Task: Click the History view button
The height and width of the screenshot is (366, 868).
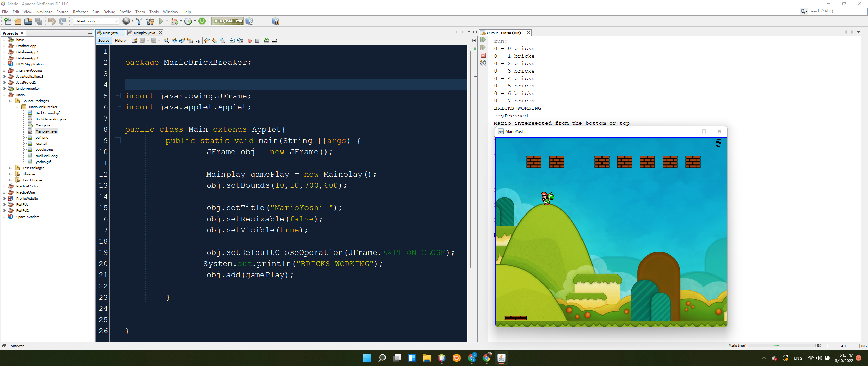Action: point(120,41)
